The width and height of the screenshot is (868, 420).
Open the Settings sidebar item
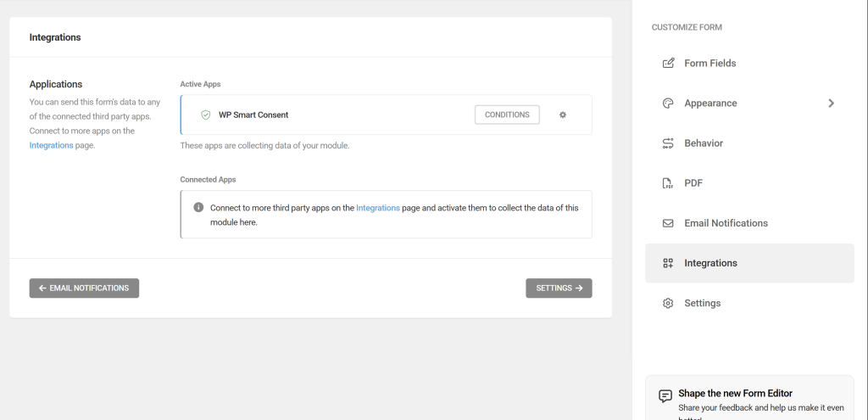749,303
